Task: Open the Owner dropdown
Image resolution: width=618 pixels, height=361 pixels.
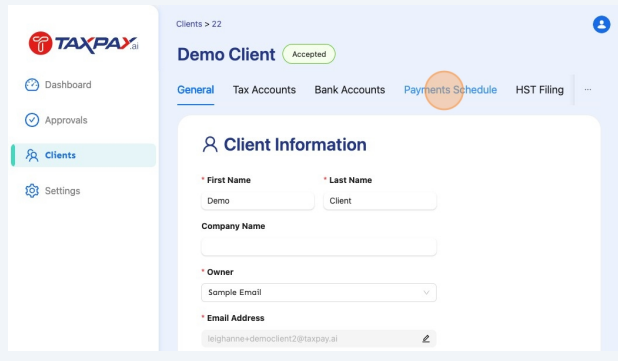Action: pos(318,292)
